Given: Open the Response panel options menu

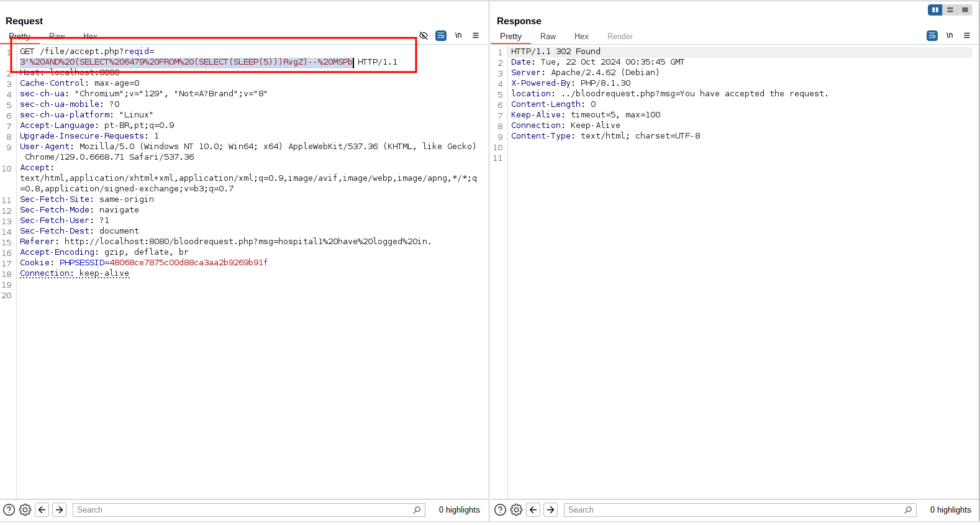Looking at the screenshot, I should (x=967, y=35).
